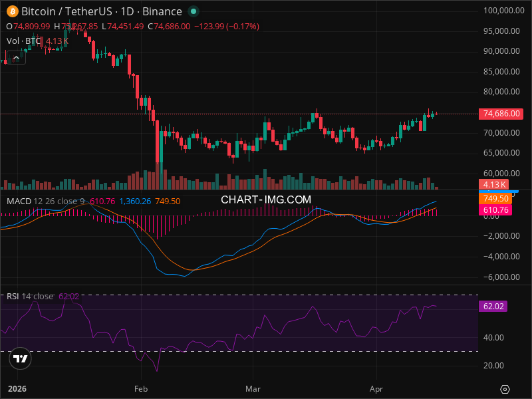Click the open value O74,809.99

point(28,27)
